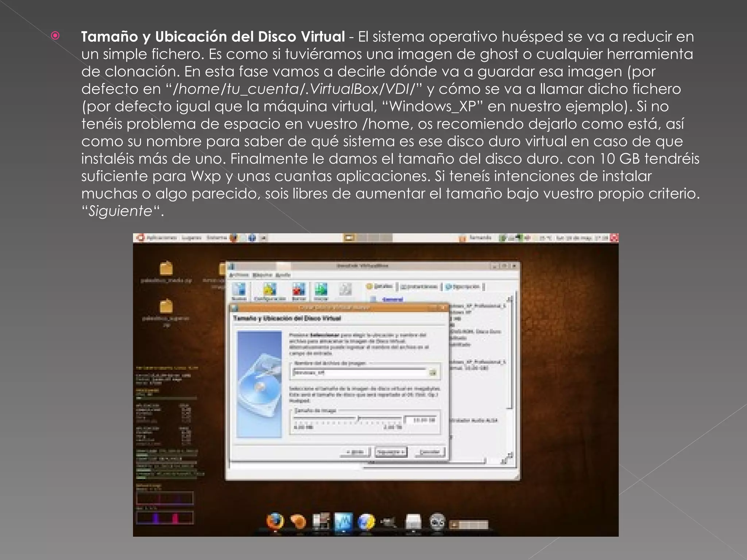747x560 pixels.
Task: Open the Lugares menu in the top panel
Action: tap(191, 238)
